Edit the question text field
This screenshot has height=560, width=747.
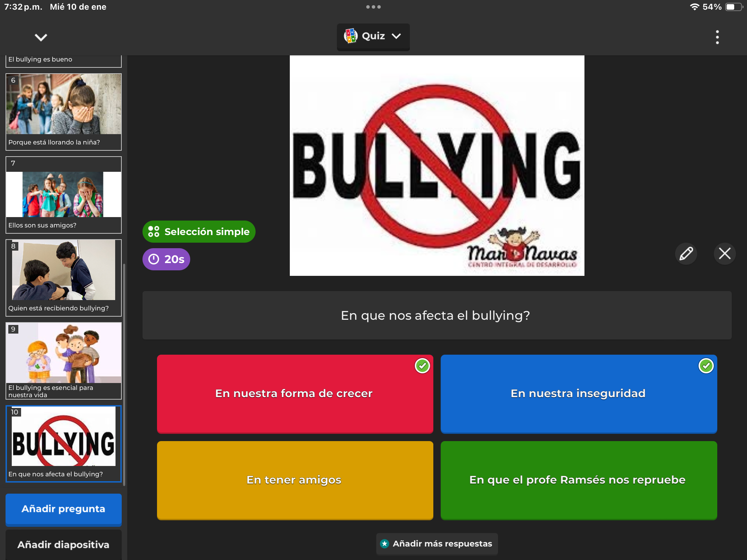[x=436, y=315]
